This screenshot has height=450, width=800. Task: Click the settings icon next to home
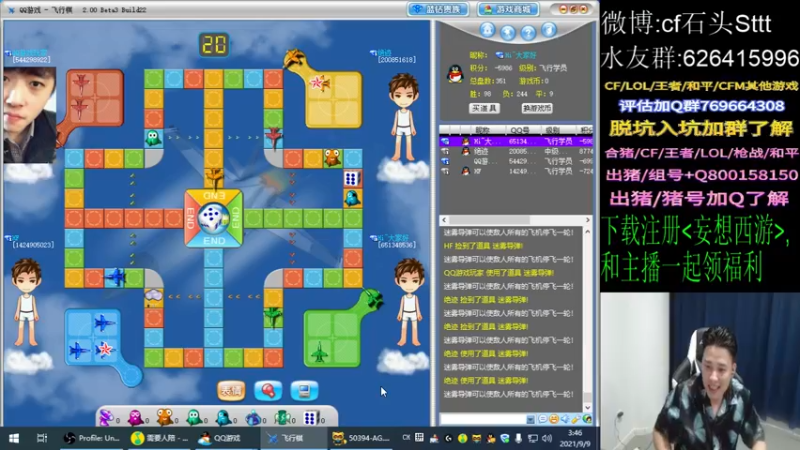(x=508, y=33)
